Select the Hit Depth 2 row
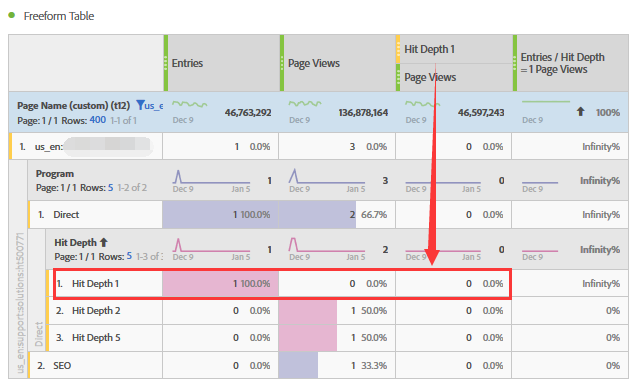The image size is (638, 385). [338, 311]
